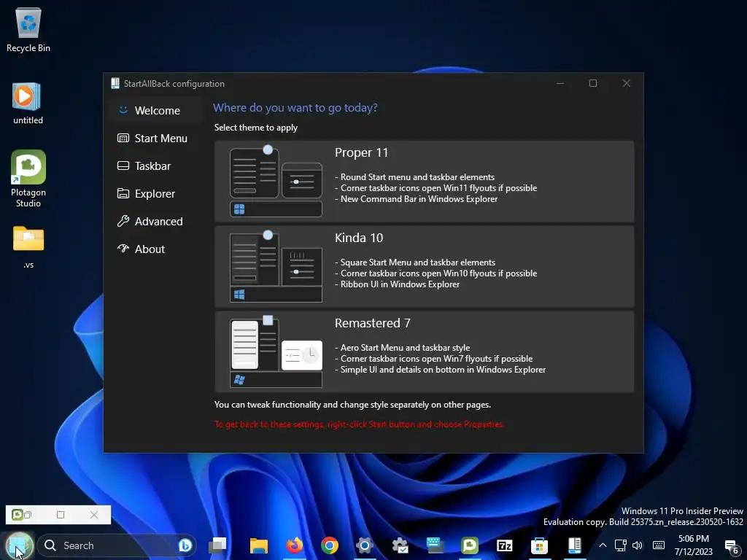747x560 pixels.
Task: Click the Kinda 10 preview thumbnail
Action: tap(276, 267)
